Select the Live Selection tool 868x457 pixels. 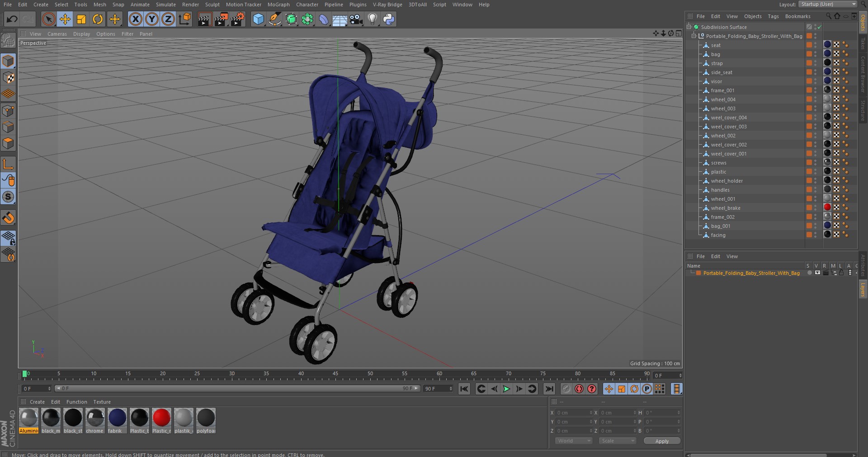(x=48, y=19)
